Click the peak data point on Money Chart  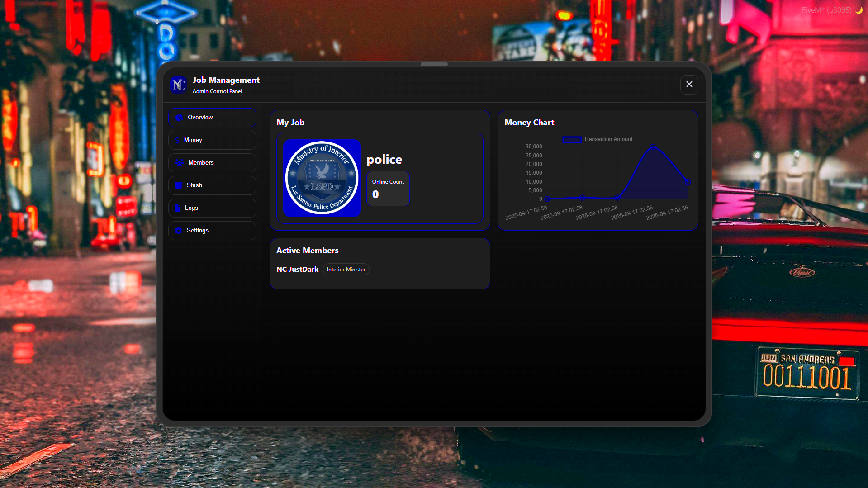point(653,147)
